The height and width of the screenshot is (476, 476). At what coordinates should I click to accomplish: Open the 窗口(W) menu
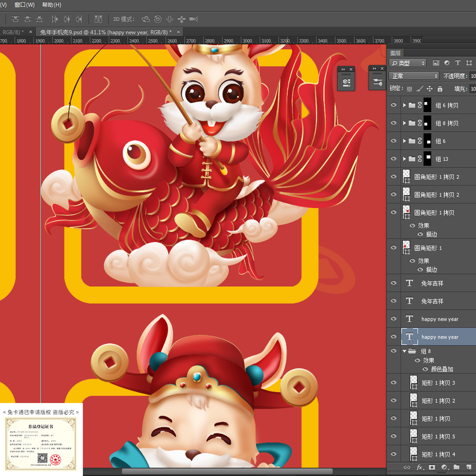(x=24, y=5)
